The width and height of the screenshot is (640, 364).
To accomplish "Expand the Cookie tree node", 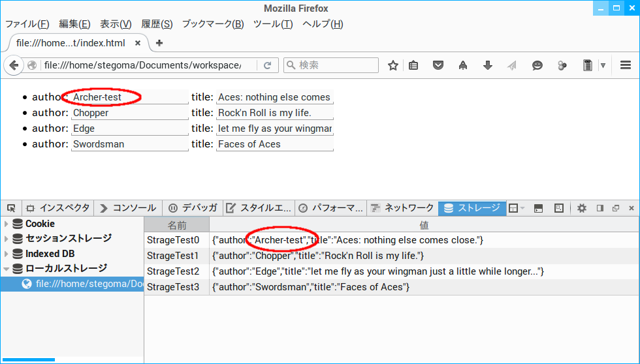I will coord(6,224).
